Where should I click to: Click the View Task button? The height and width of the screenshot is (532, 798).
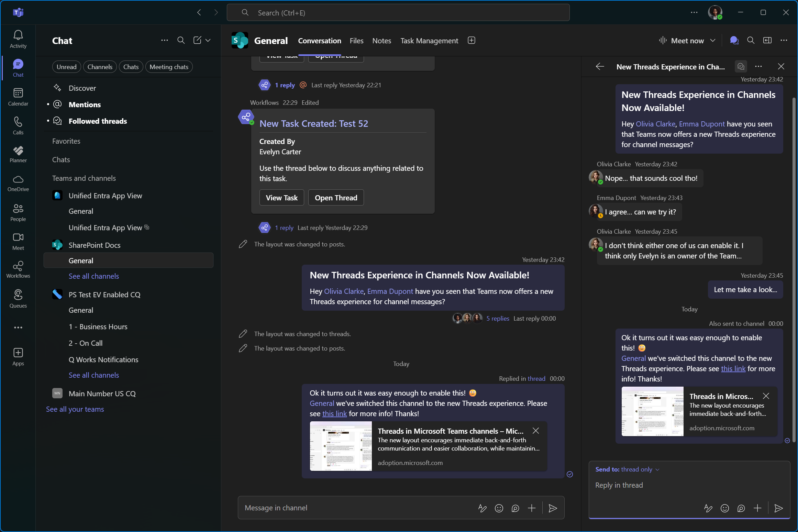coord(281,198)
